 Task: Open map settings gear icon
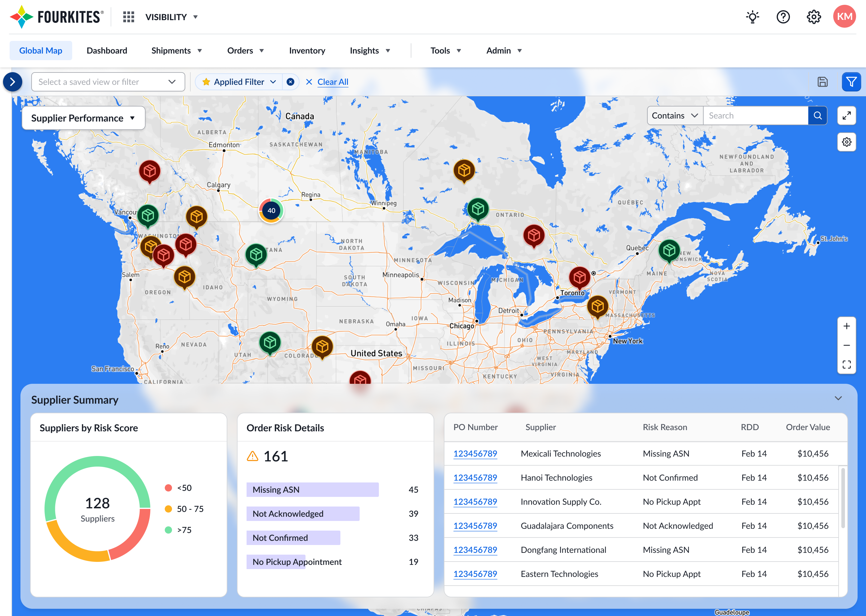click(846, 142)
